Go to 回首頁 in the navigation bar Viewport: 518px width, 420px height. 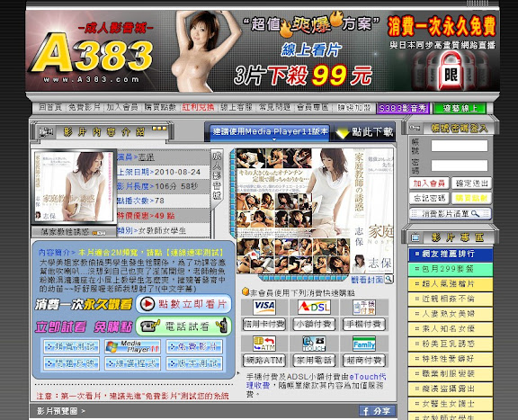click(50, 108)
